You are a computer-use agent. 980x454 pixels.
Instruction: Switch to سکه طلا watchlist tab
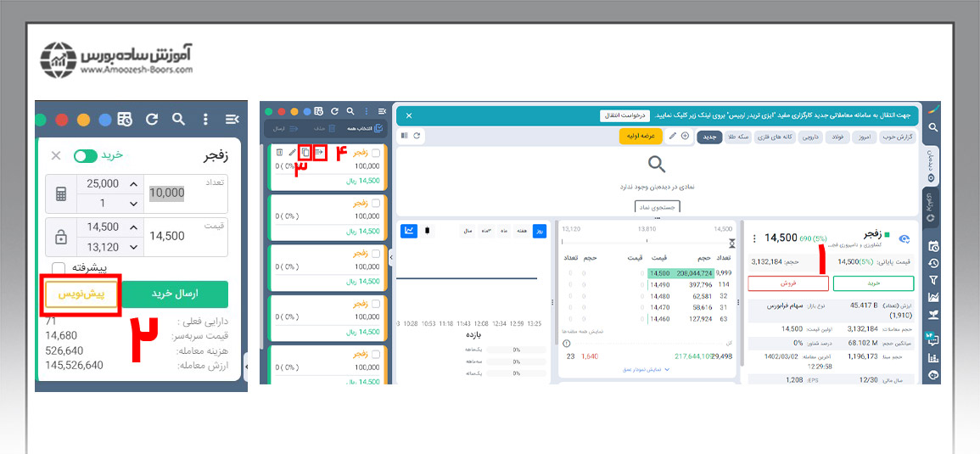tap(738, 137)
